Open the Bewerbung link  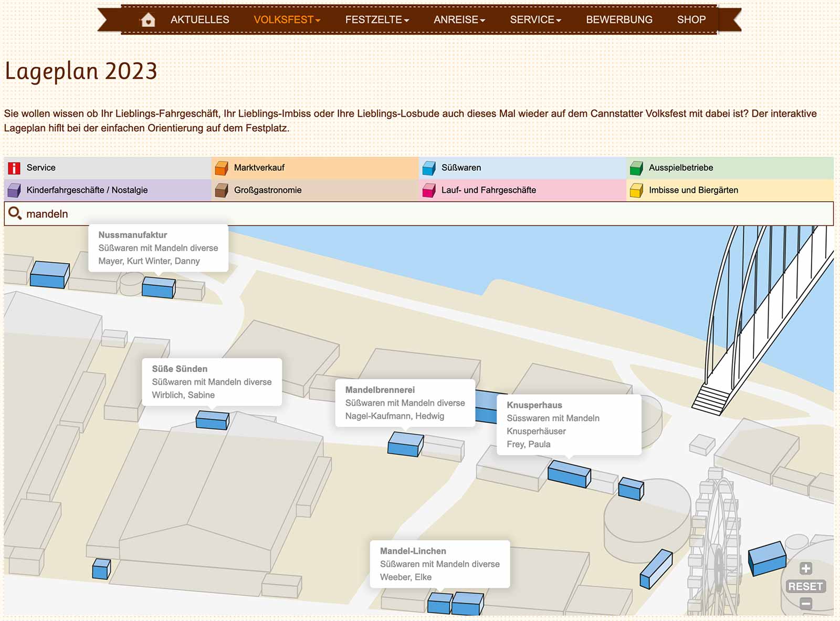click(x=619, y=20)
